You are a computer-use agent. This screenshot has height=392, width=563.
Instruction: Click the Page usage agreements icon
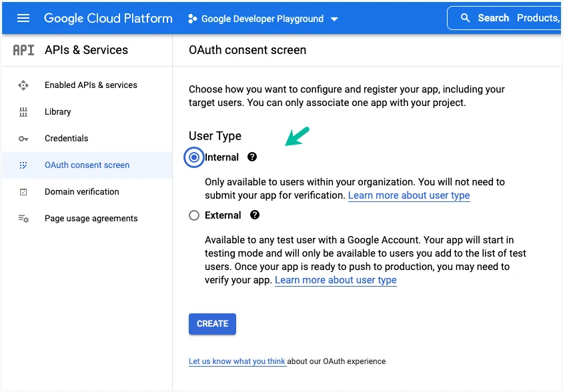click(22, 218)
